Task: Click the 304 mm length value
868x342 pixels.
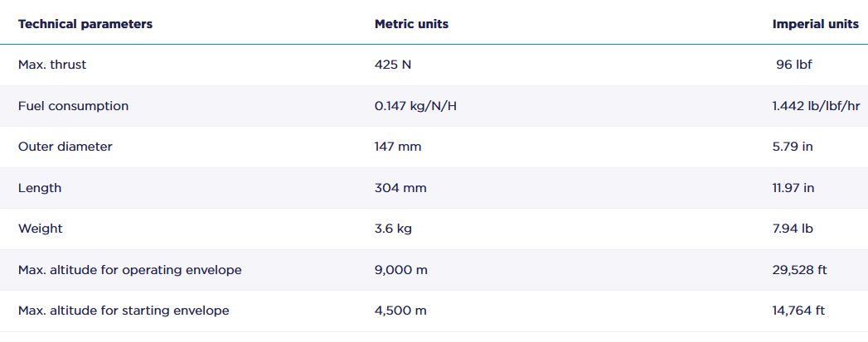Action: (x=400, y=188)
